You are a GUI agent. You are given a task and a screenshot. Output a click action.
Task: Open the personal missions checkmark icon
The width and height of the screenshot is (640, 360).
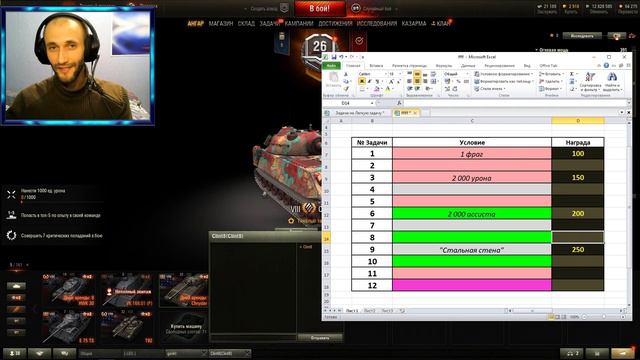[x=359, y=41]
